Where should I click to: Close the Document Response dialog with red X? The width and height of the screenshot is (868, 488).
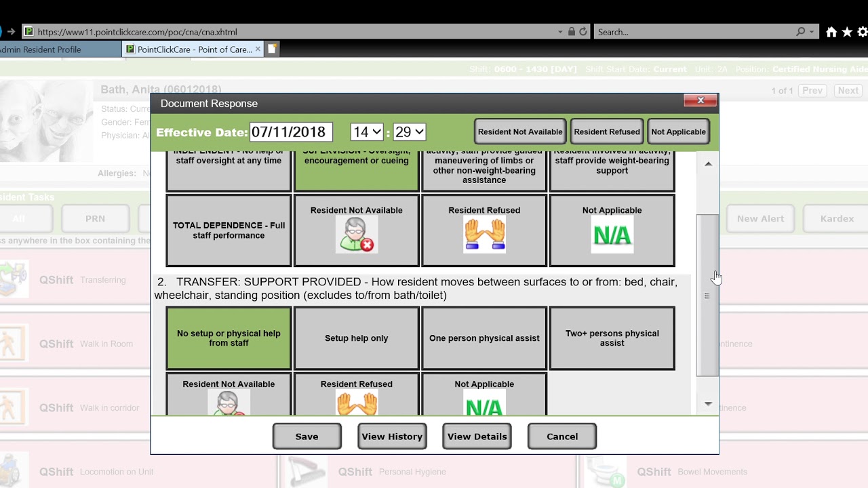(x=701, y=100)
